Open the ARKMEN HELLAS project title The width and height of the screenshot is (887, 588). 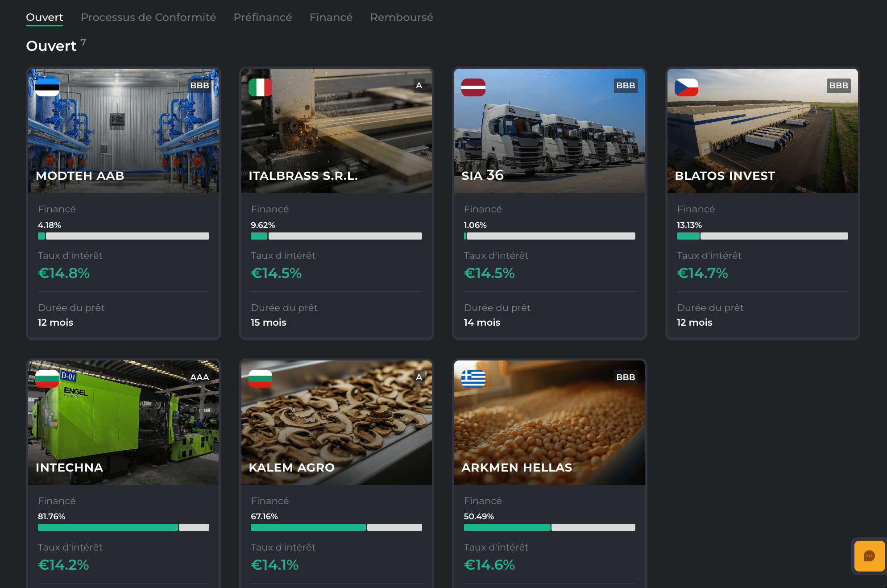517,468
